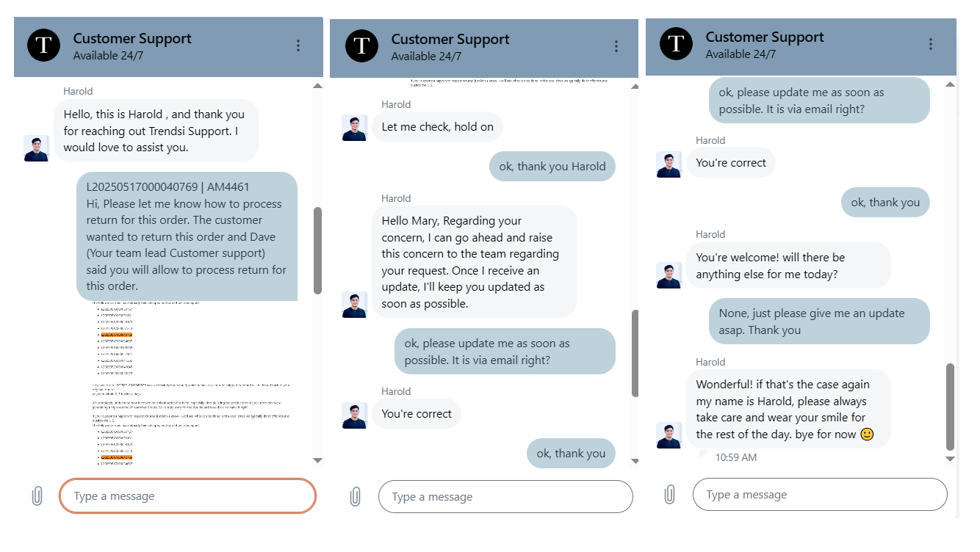Click the message input below the 10:59 AM timestamp
The height and width of the screenshot is (552, 980).
coord(819,495)
